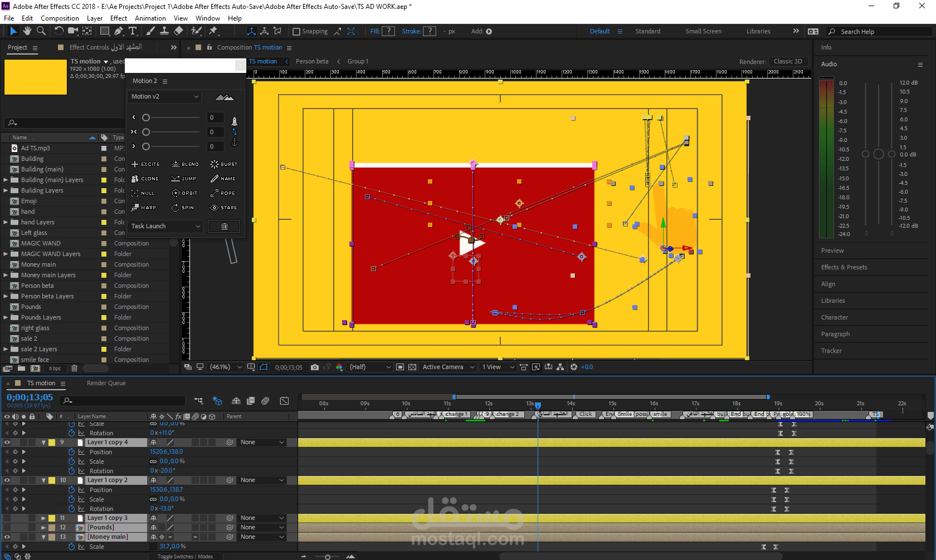Move the first Motion 2 slider handle
936x560 pixels.
[146, 117]
